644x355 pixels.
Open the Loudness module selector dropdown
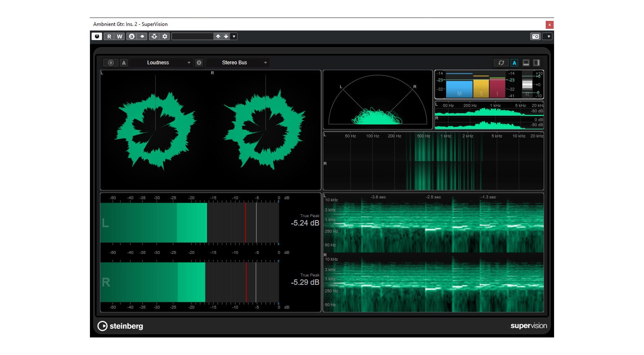tap(161, 63)
